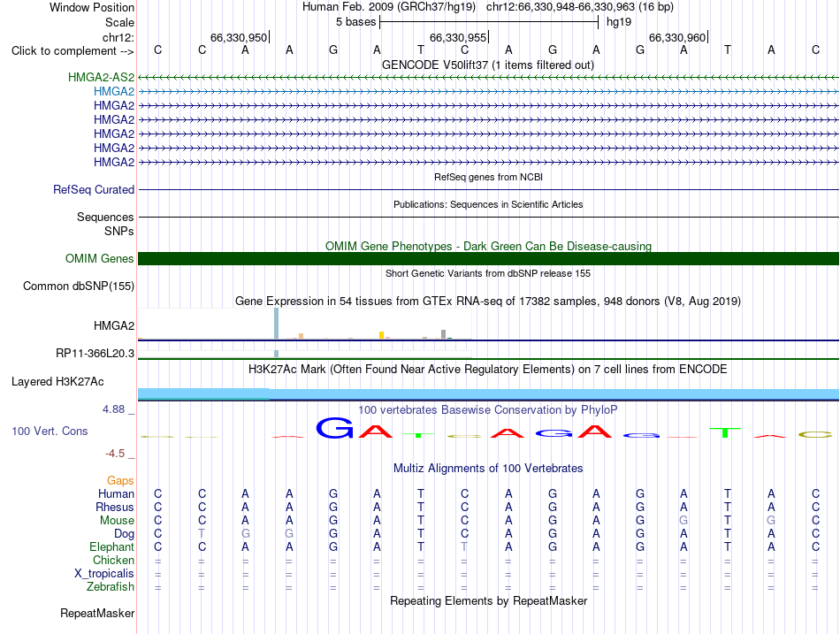Click the -4.5 PhyloP axis value
The image size is (840, 634).
(115, 454)
